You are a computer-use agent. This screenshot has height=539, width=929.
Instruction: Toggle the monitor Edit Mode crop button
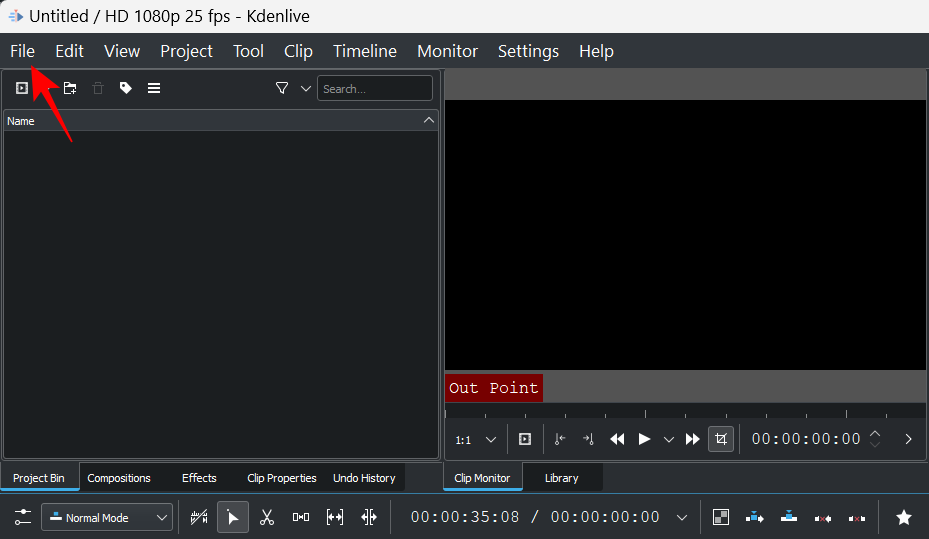(720, 439)
